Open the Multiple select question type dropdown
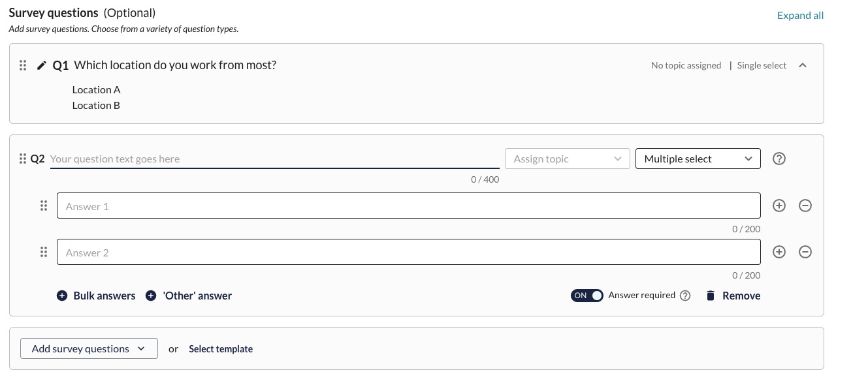Screen dimensions: 868x383 coord(698,159)
